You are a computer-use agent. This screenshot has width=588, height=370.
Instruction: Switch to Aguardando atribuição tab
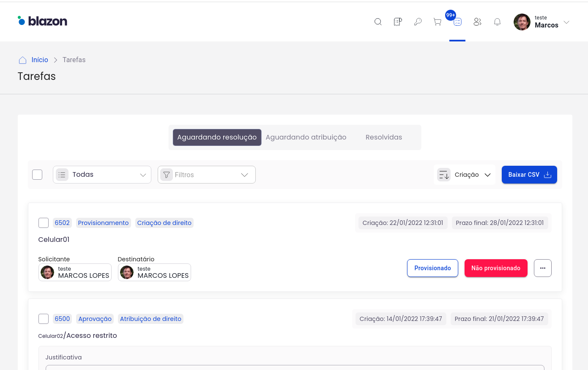point(306,137)
